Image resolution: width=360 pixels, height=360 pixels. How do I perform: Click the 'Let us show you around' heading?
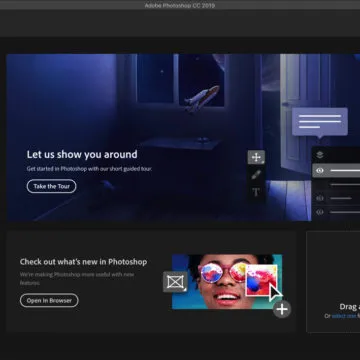pyautogui.click(x=82, y=155)
